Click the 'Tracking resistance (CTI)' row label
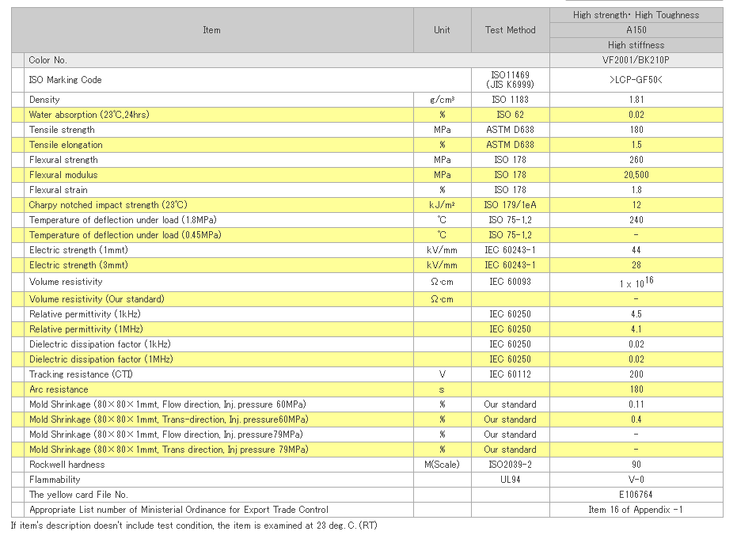This screenshot has width=756, height=539. click(x=82, y=374)
